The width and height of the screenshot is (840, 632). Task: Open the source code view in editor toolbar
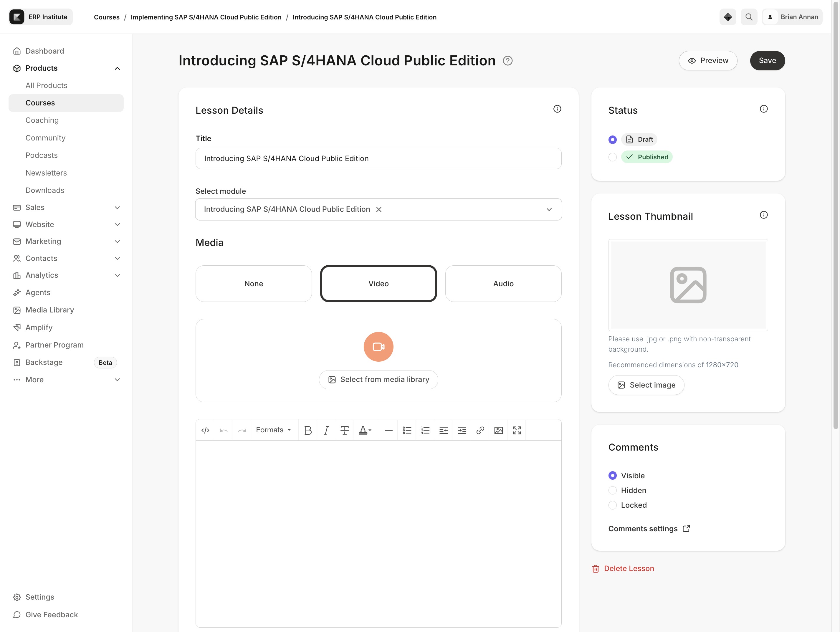[206, 430]
